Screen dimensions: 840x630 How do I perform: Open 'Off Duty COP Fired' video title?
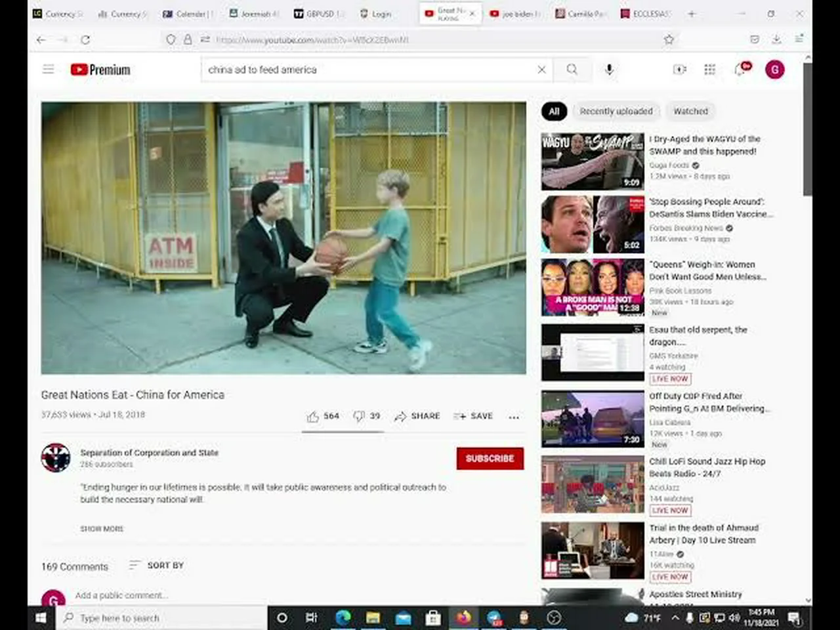pos(710,402)
